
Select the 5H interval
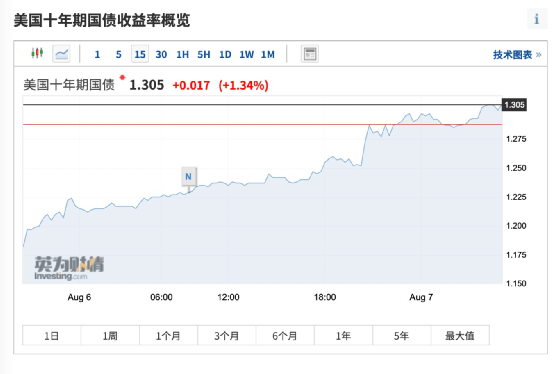(x=204, y=54)
